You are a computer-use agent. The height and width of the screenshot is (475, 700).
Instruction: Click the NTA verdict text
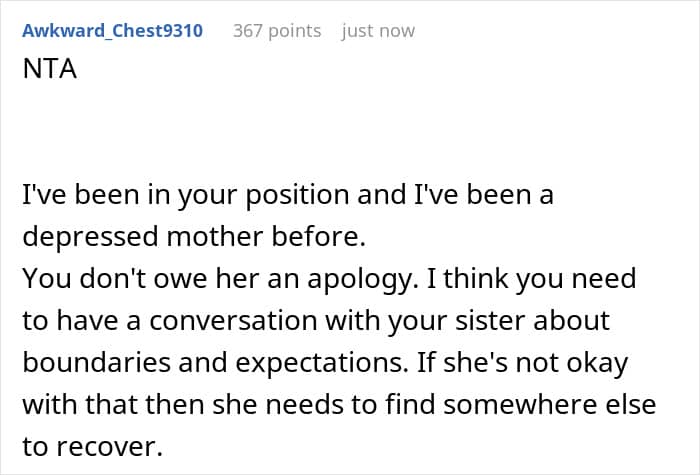coord(50,69)
